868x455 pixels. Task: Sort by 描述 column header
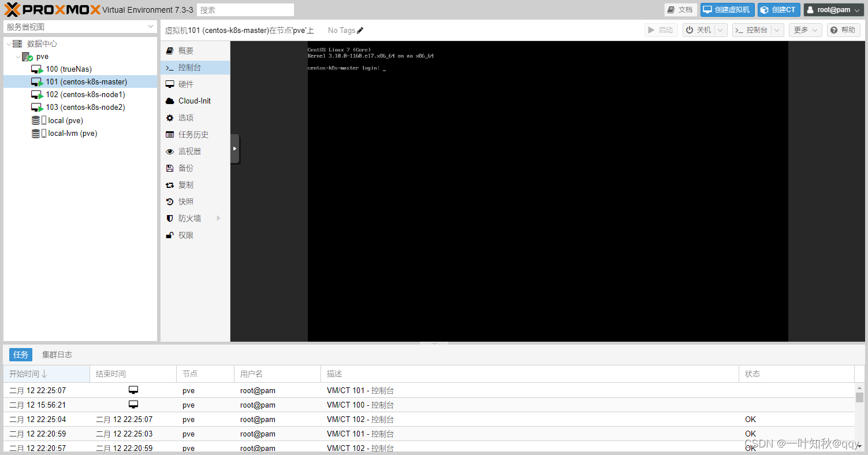[530, 374]
